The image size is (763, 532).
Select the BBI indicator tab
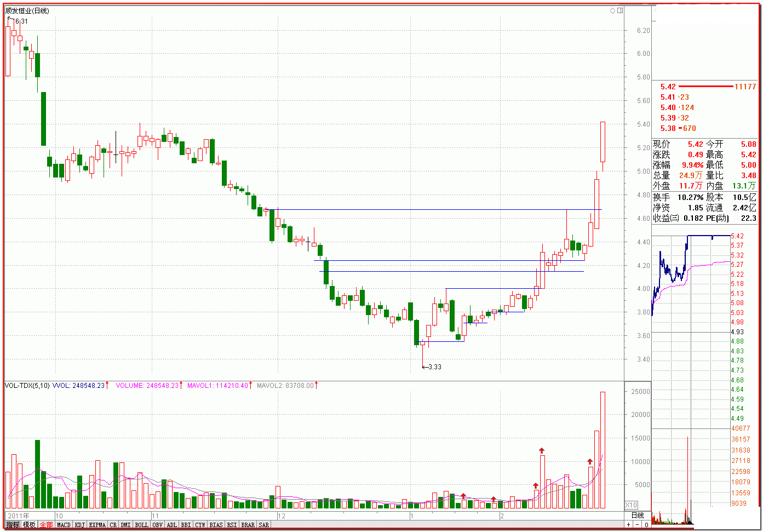[x=186, y=525]
